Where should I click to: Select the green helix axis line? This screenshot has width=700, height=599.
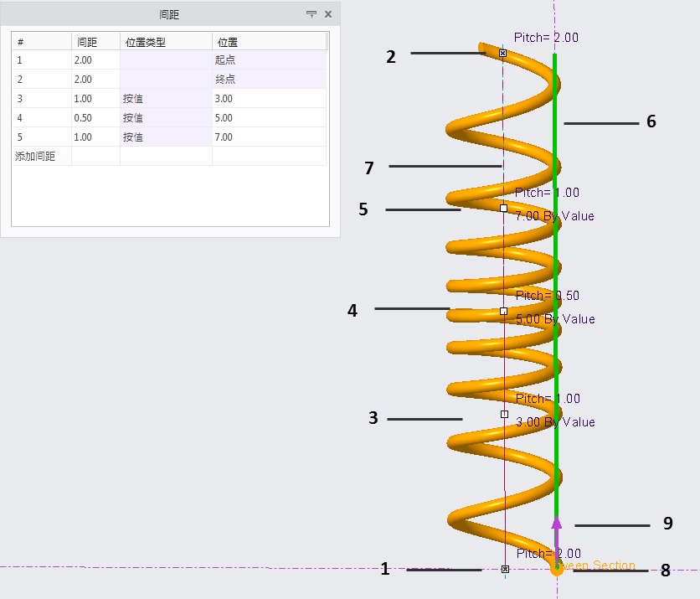555,251
